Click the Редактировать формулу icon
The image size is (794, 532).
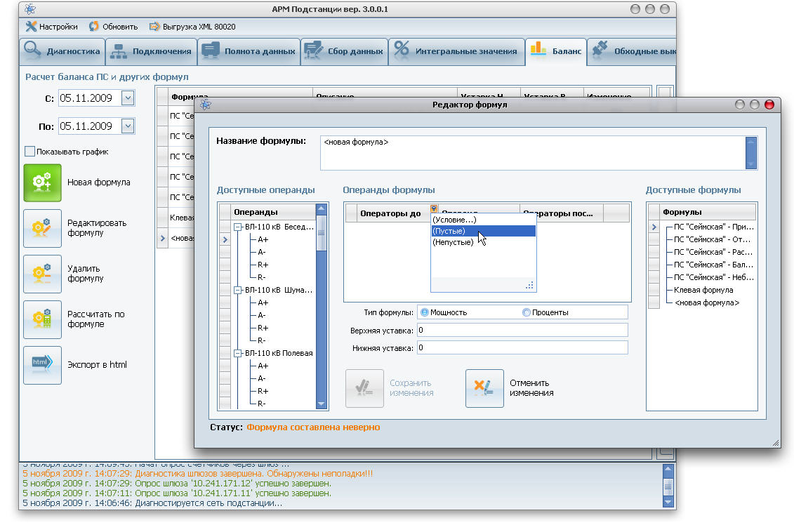(x=42, y=228)
